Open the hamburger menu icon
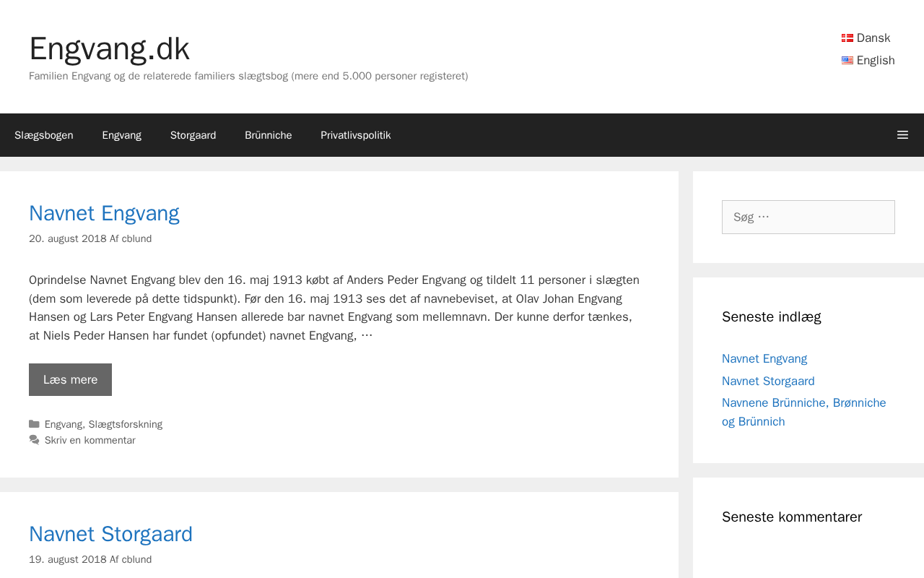 902,135
